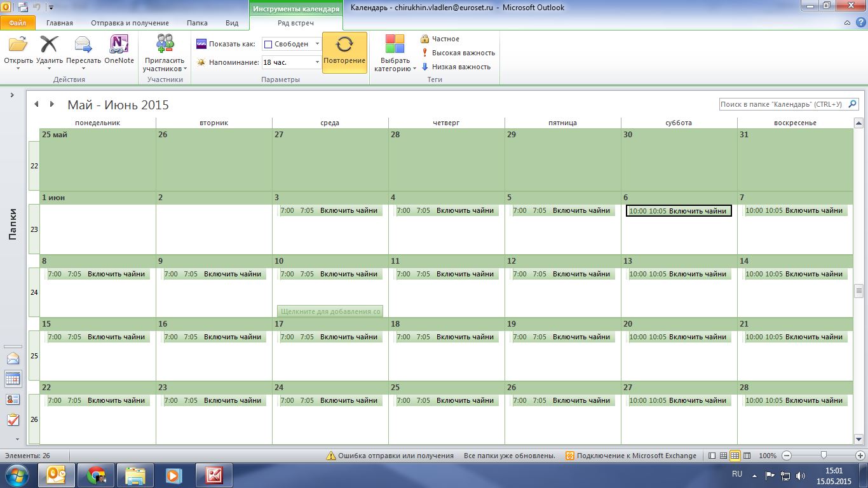Click the magnifier icon in the calendar search box
The image size is (868, 488).
[852, 104]
